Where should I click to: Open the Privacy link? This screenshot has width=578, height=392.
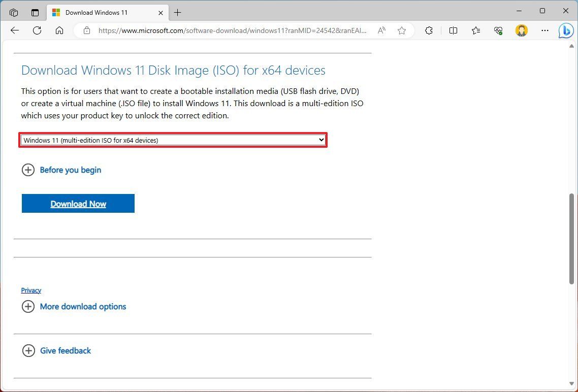[x=31, y=290]
